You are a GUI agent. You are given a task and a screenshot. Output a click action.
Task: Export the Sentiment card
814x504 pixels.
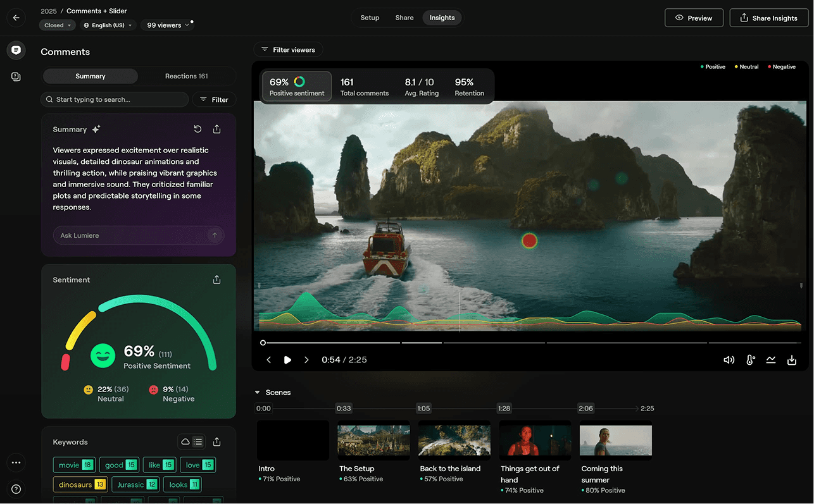pos(216,280)
